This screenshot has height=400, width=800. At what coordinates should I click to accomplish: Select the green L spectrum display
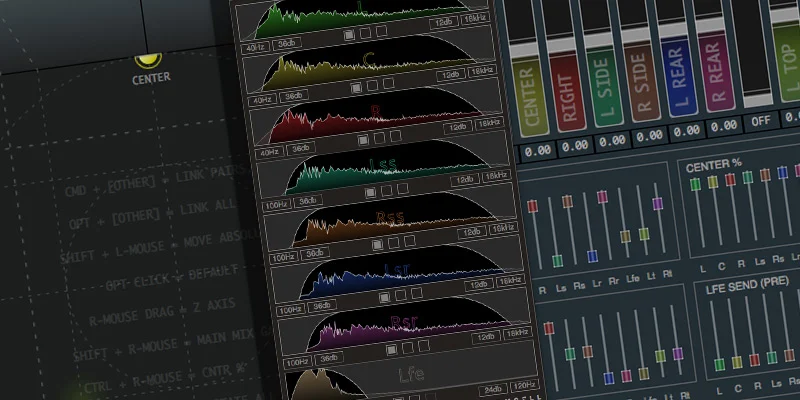click(x=360, y=18)
